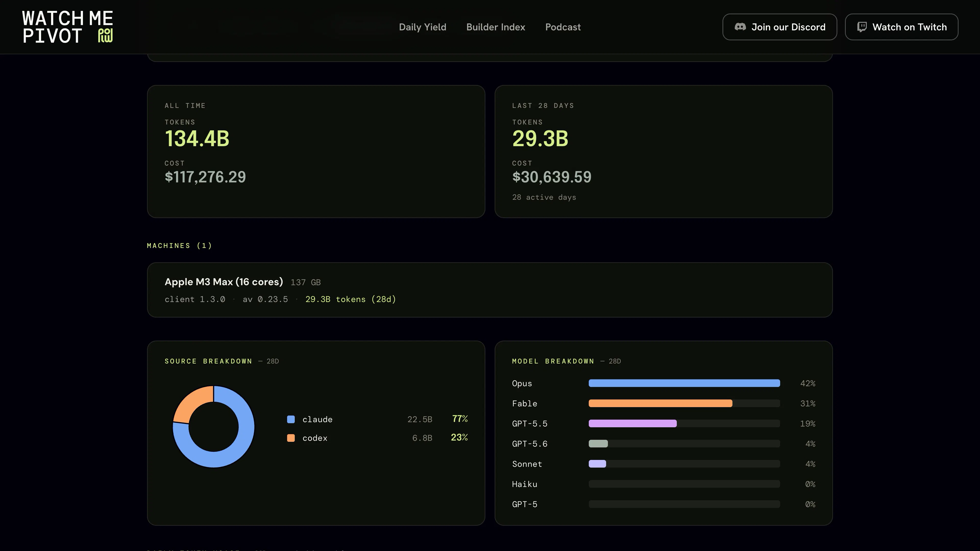This screenshot has width=980, height=551.
Task: Click the Machines (1) heading
Action: point(179,246)
